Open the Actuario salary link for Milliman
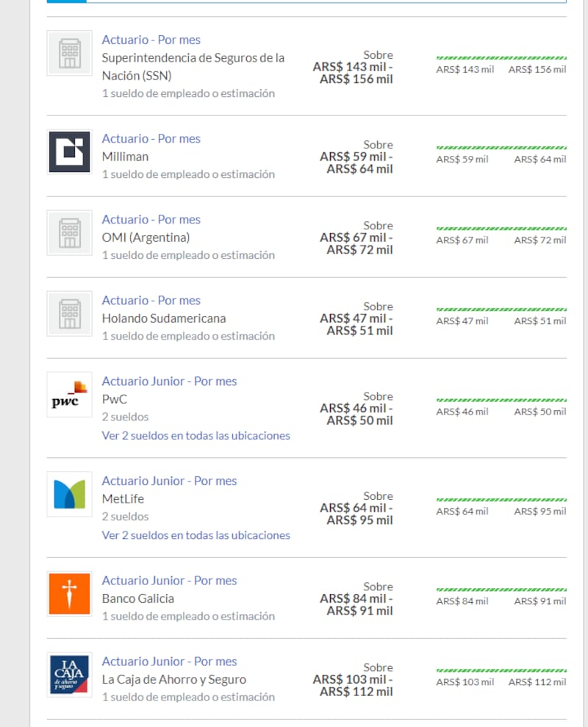The width and height of the screenshot is (588, 727). [151, 139]
